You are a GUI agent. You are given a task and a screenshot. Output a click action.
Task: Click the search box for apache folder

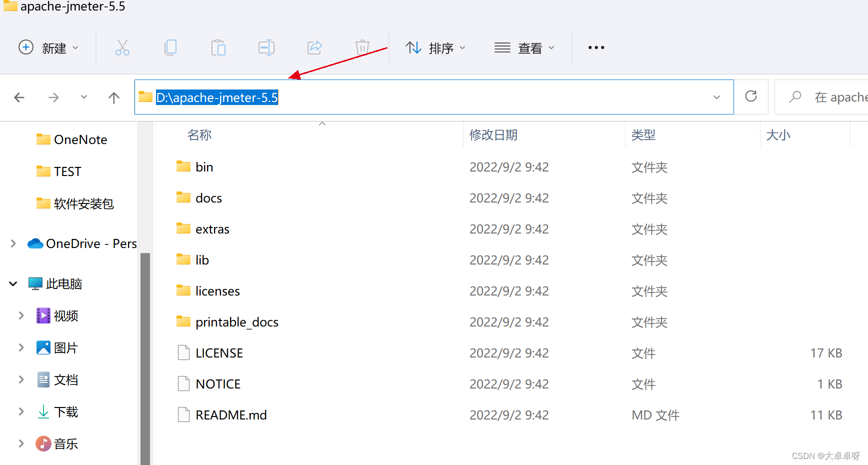click(x=821, y=97)
